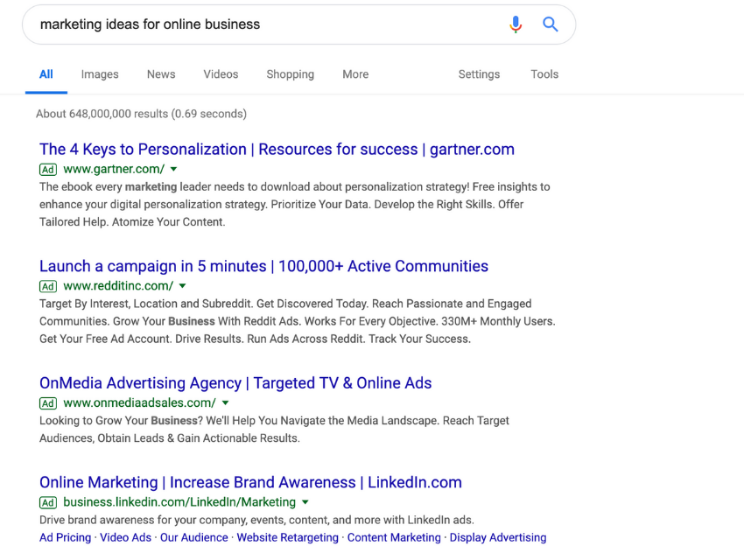Switch to the Images tab
The image size is (744, 560).
tap(100, 74)
